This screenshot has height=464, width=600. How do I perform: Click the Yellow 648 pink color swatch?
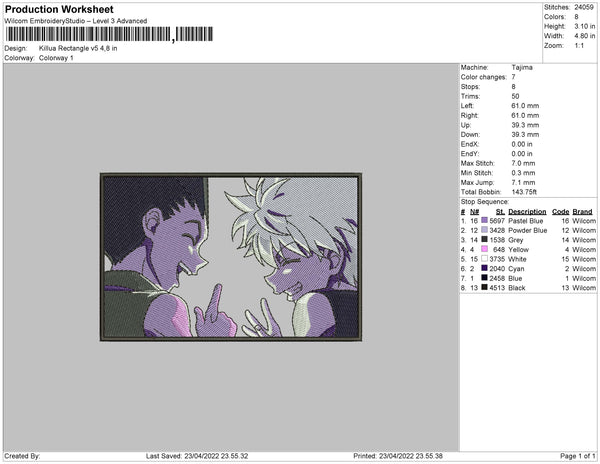[x=484, y=249]
